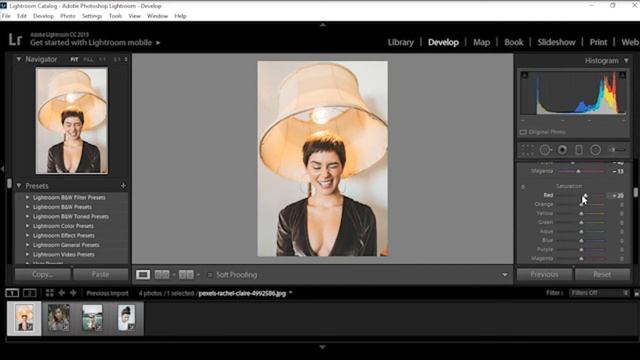Expand Lightroom B&W Toned Presets folder
Image resolution: width=640 pixels, height=360 pixels.
click(x=27, y=216)
